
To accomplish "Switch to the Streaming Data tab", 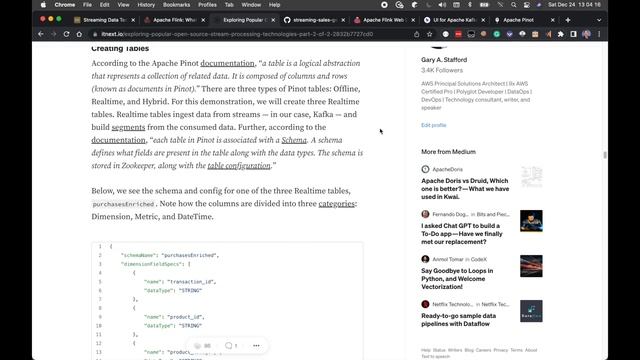I will click(104, 20).
